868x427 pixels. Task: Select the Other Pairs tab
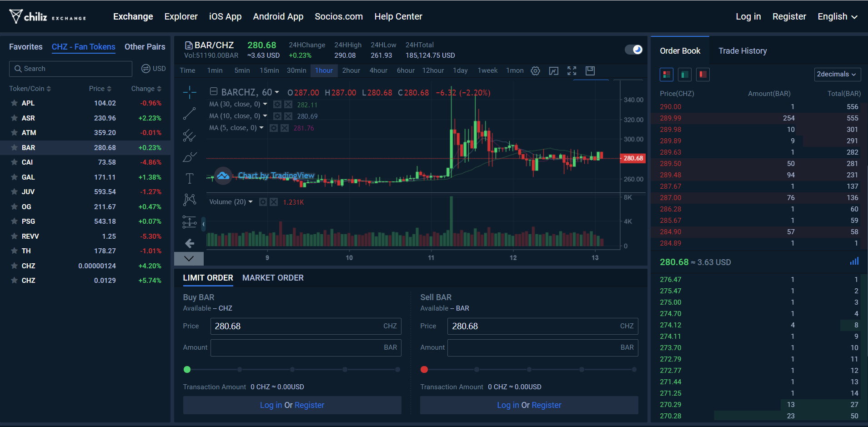coord(145,47)
